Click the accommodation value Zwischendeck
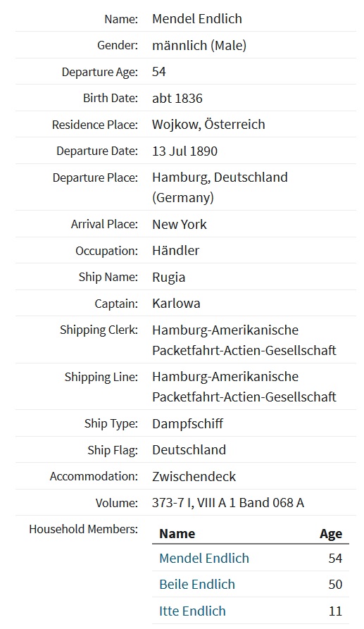 tap(194, 477)
